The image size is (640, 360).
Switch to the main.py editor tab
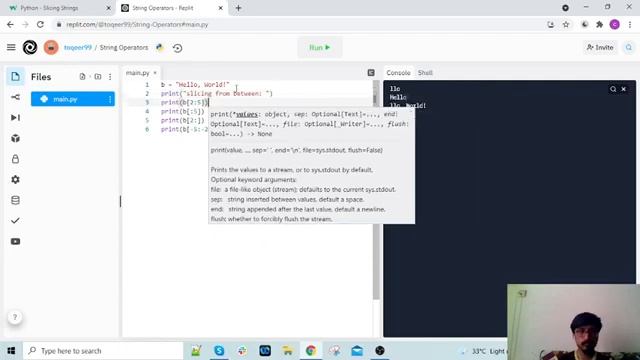(138, 73)
